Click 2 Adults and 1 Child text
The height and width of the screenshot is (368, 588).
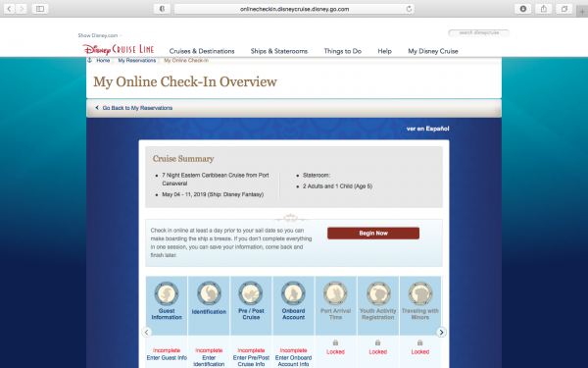tap(337, 186)
